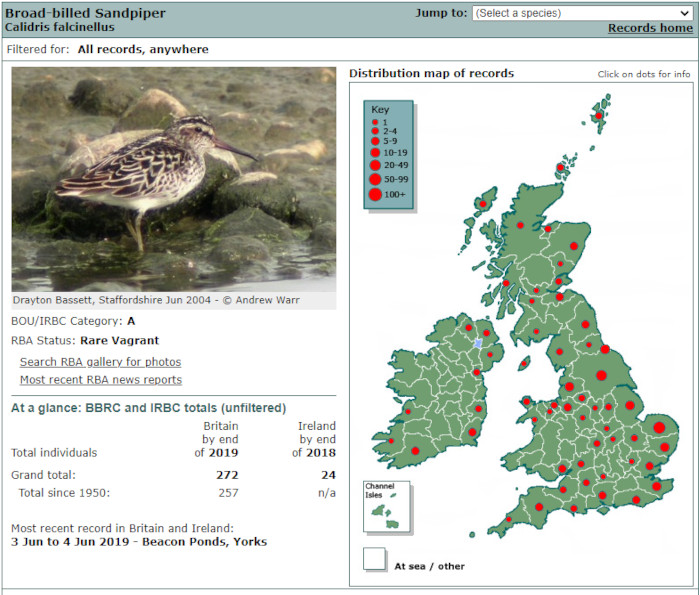Open 'Search RBA gallery for photos' link
This screenshot has height=595, width=700.
click(x=100, y=362)
